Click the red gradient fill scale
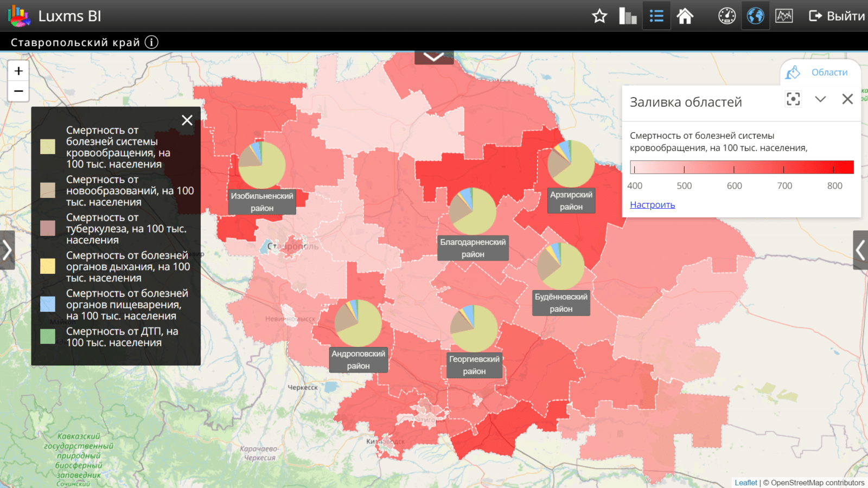 pyautogui.click(x=742, y=167)
